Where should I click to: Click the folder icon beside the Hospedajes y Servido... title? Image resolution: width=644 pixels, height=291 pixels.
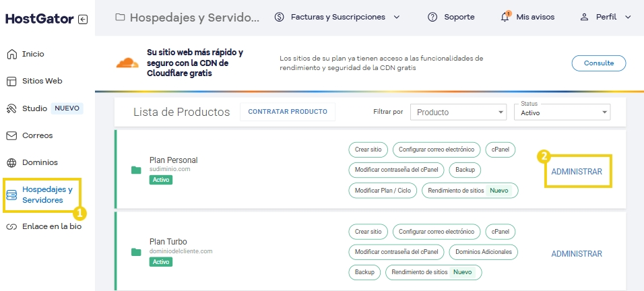click(x=120, y=18)
